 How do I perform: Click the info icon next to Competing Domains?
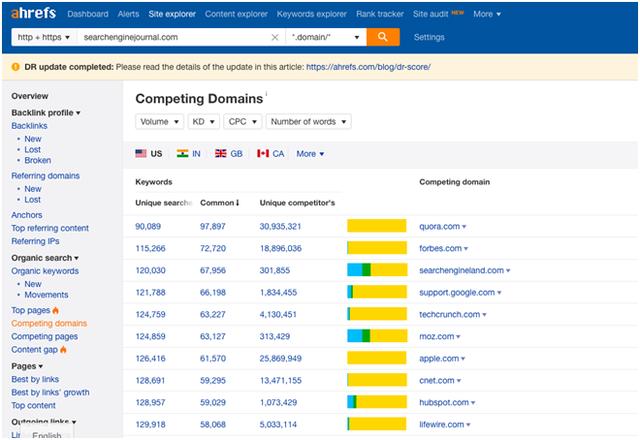click(x=266, y=94)
